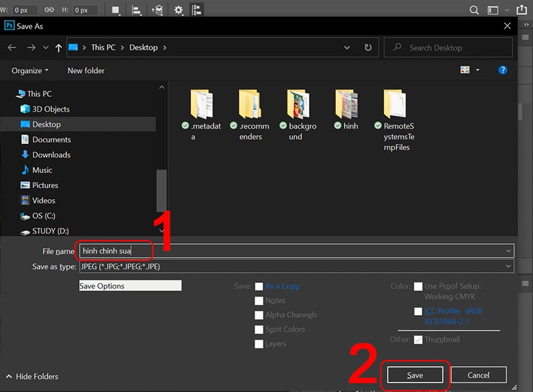Click the Photoshop search magnifier icon
The image size is (533, 392).
(x=474, y=10)
